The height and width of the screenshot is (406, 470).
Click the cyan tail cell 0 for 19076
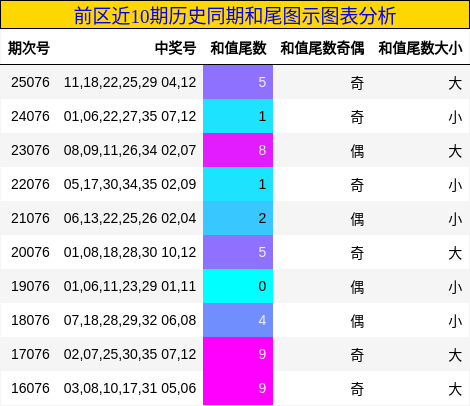point(238,286)
